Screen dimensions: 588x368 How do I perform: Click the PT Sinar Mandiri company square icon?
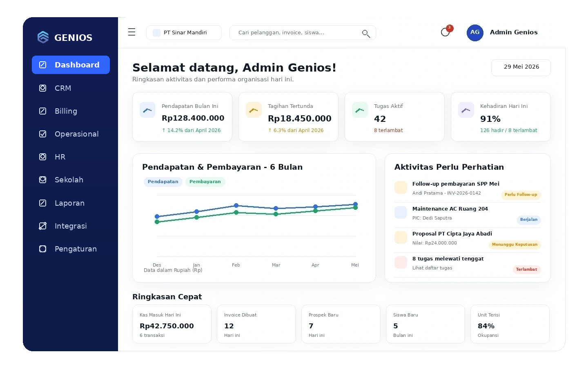pyautogui.click(x=156, y=33)
